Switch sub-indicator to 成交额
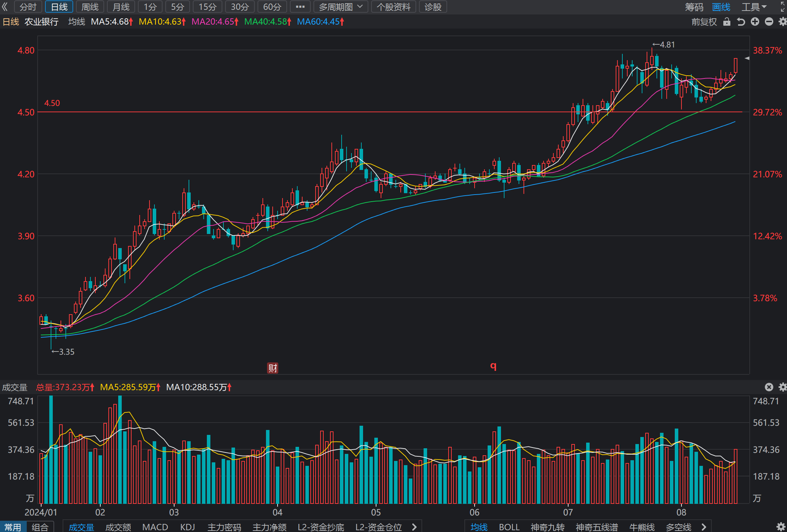 [x=118, y=527]
